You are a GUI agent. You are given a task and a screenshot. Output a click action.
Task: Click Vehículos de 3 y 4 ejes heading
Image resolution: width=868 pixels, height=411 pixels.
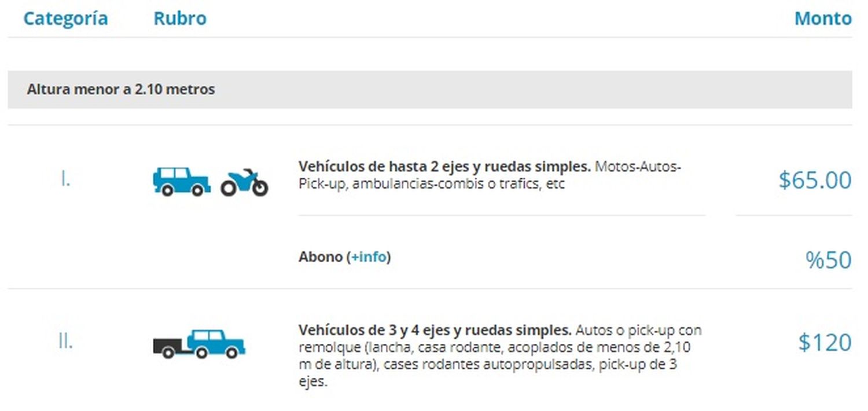435,330
